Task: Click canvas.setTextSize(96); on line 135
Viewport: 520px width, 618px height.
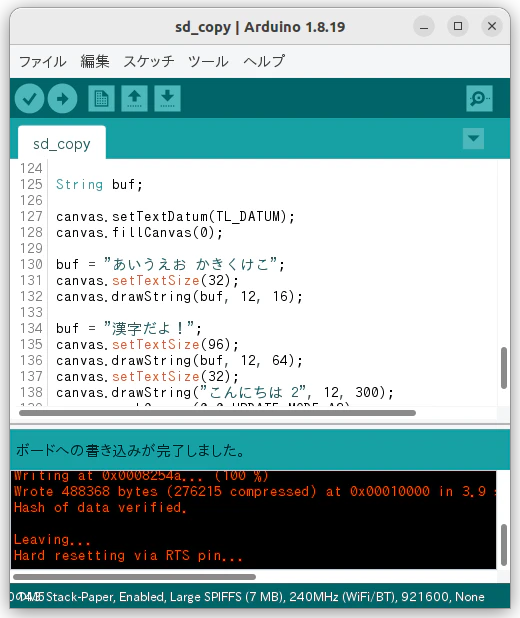Action: 147,344
